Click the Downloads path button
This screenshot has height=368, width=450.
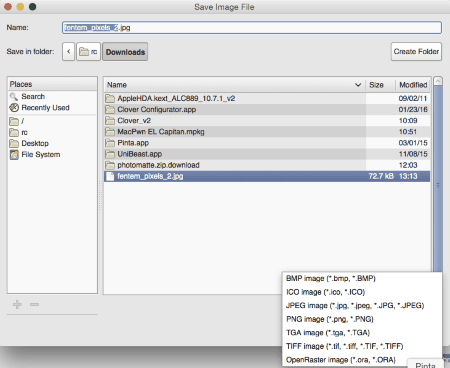pos(125,52)
